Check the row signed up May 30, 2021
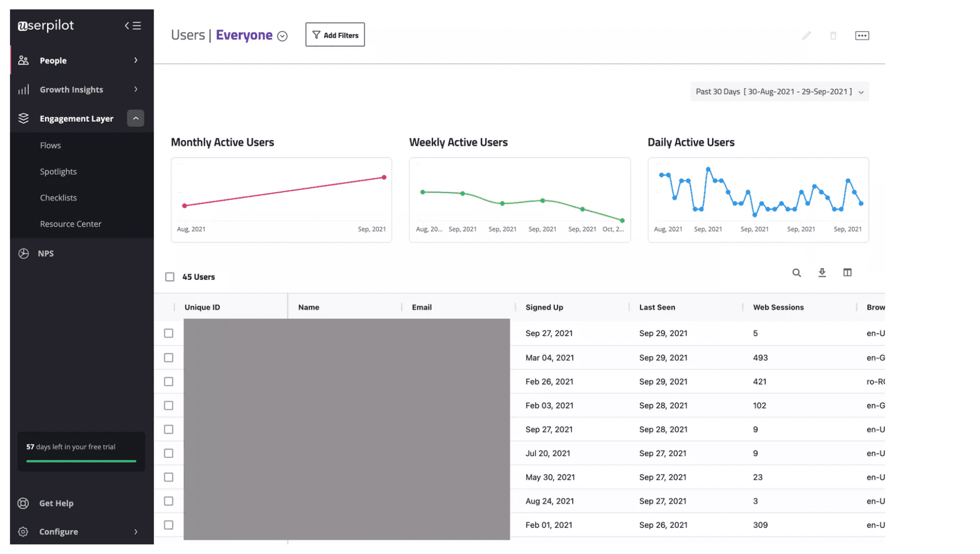 [169, 478]
